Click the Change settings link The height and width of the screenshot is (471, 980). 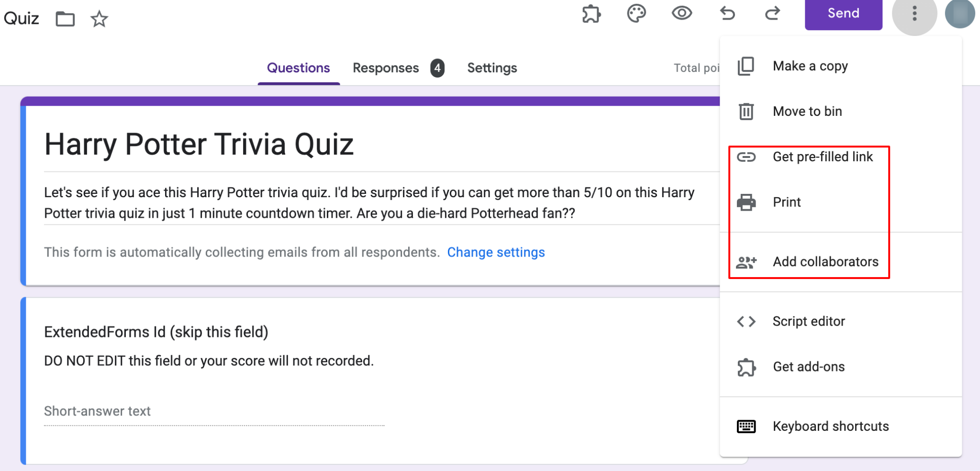click(496, 252)
